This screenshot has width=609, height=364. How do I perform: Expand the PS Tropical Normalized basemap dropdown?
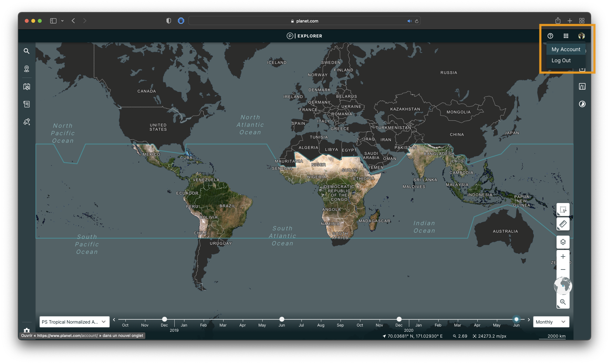click(74, 322)
